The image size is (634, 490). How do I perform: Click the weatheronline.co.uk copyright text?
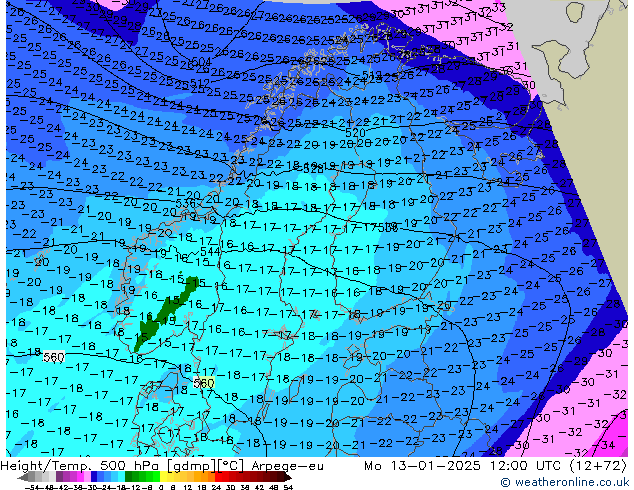coord(566,482)
